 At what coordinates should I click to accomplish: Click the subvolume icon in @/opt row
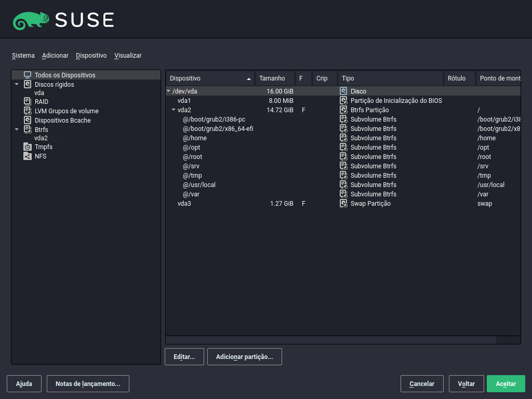click(343, 147)
